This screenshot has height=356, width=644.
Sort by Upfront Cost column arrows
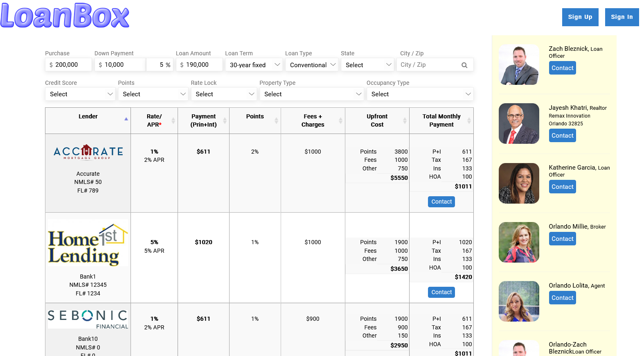tap(405, 120)
